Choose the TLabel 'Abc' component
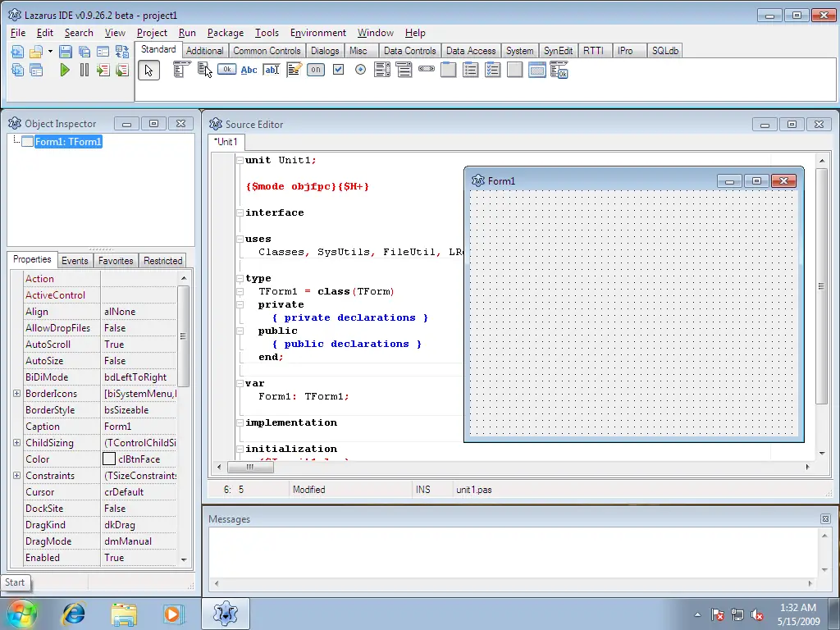840x630 pixels. [x=249, y=71]
